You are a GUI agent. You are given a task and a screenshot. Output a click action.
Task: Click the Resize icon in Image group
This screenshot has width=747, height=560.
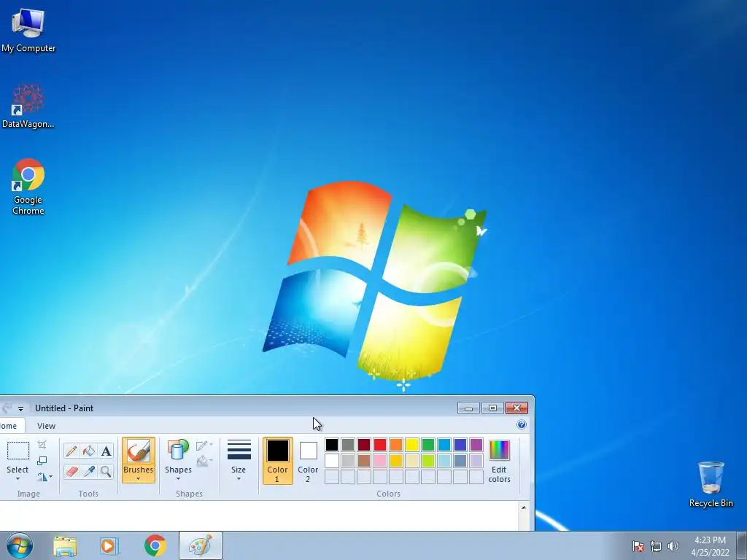42,461
